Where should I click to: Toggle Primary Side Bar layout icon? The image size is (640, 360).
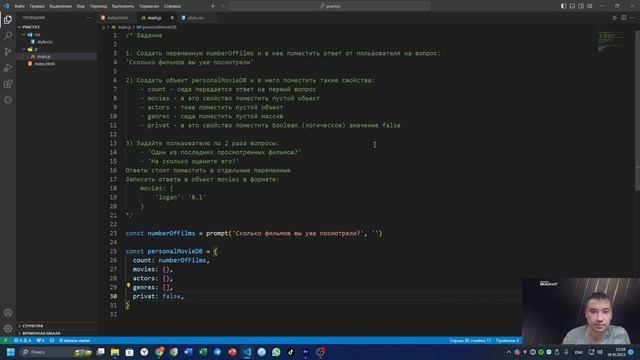coord(563,6)
